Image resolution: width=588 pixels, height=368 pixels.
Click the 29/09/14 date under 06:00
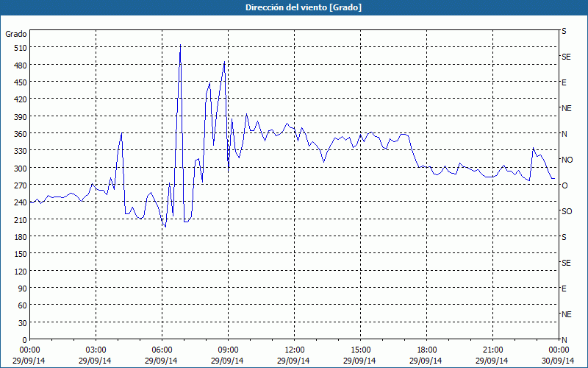coord(161,361)
